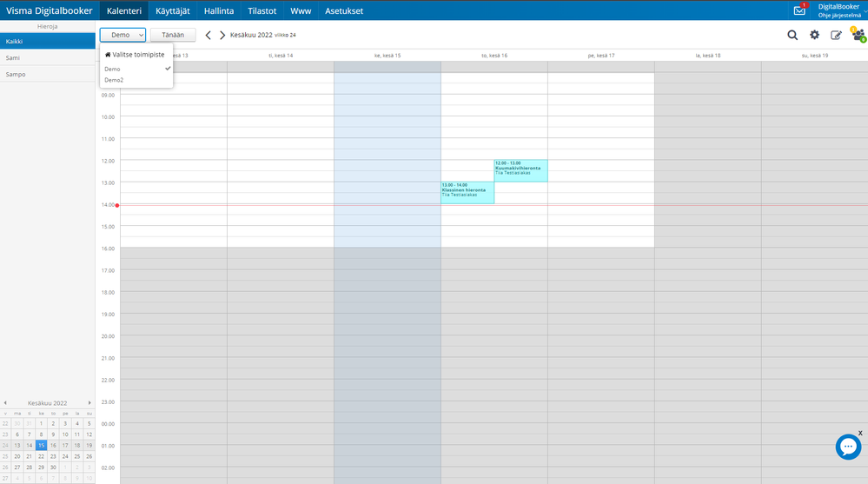868x484 pixels.
Task: Open the Kuumakivihieronta 12.00 booking
Action: (x=520, y=170)
